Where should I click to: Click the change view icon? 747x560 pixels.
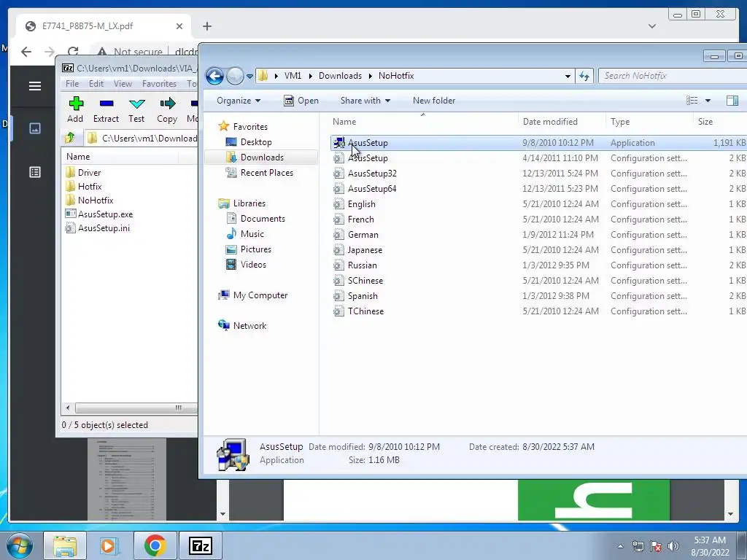point(692,101)
